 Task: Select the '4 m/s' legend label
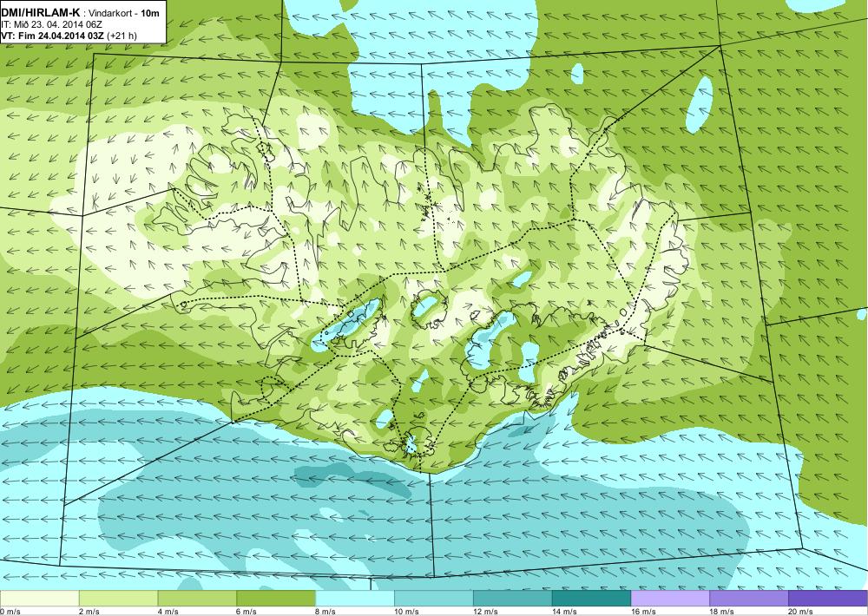click(x=168, y=612)
